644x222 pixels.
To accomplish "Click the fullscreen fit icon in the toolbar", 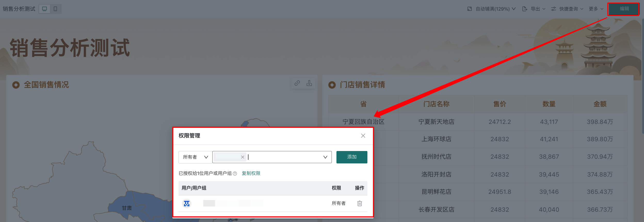I will pos(470,9).
